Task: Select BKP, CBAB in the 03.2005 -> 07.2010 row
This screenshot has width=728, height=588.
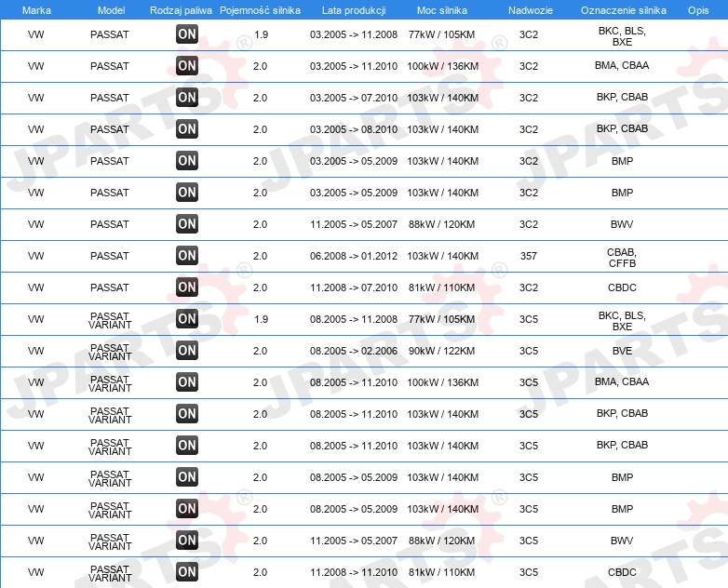Action: [x=622, y=97]
